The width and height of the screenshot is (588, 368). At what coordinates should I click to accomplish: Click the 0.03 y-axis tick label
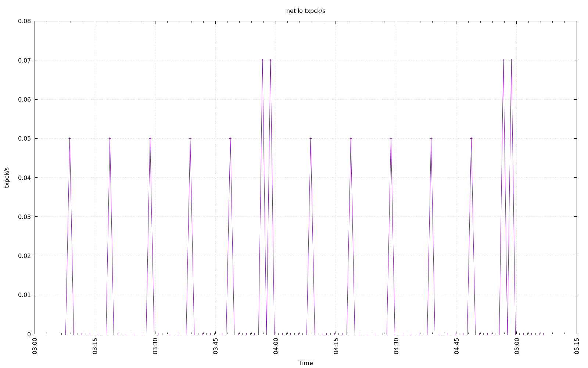pos(24,217)
